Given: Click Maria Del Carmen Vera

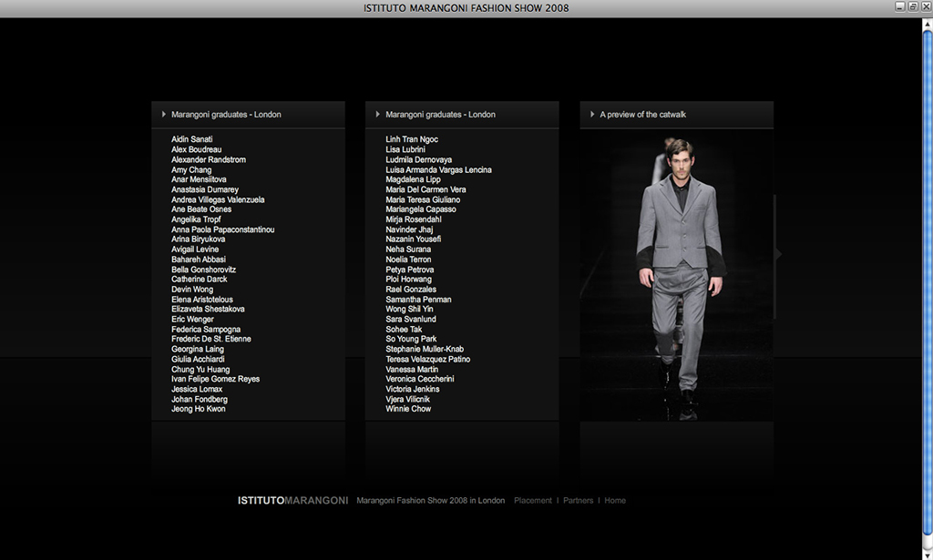Looking at the screenshot, I should (425, 189).
